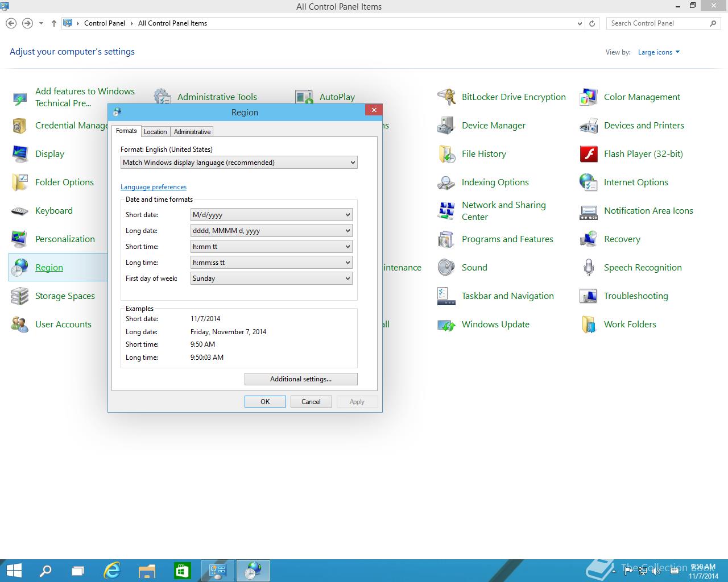The image size is (728, 582).
Task: Open Programs and Features icon
Action: point(446,239)
